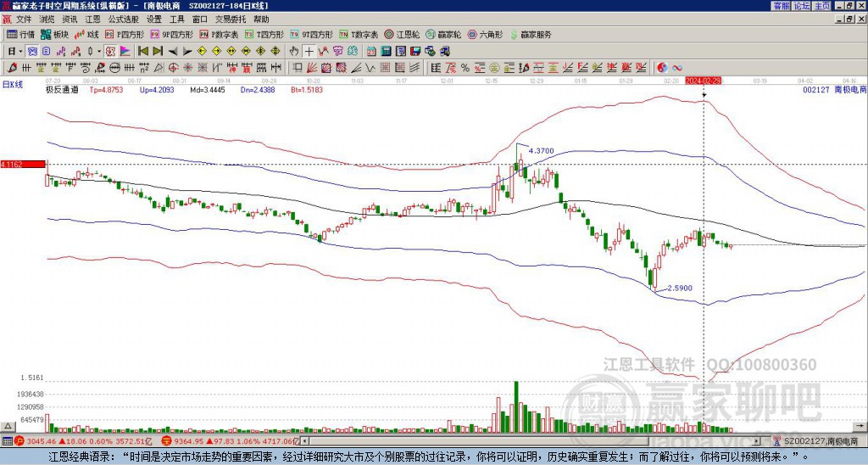Screen dimensions: 868x465
Task: Open the 设置 menu
Action: [154, 20]
